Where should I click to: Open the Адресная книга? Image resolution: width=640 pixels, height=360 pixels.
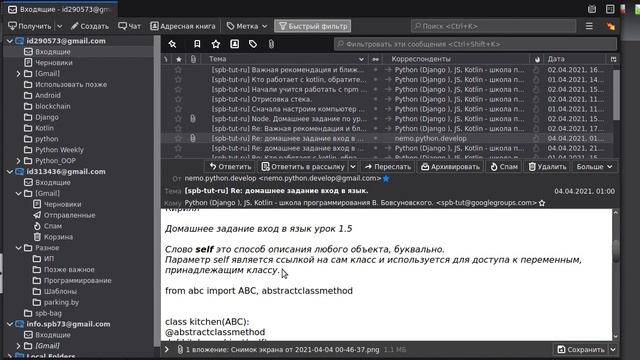(182, 26)
